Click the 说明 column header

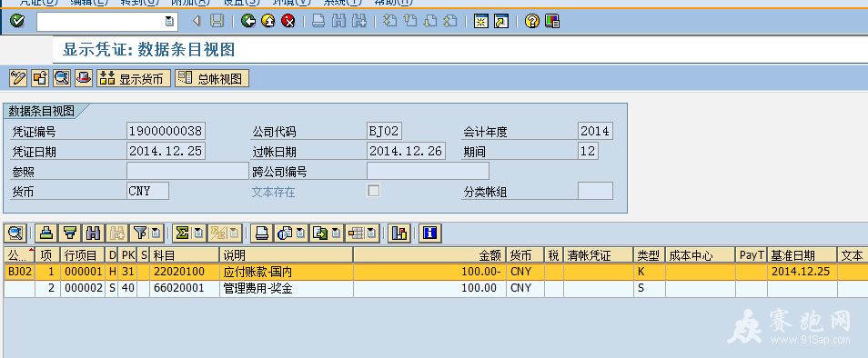[x=287, y=254]
